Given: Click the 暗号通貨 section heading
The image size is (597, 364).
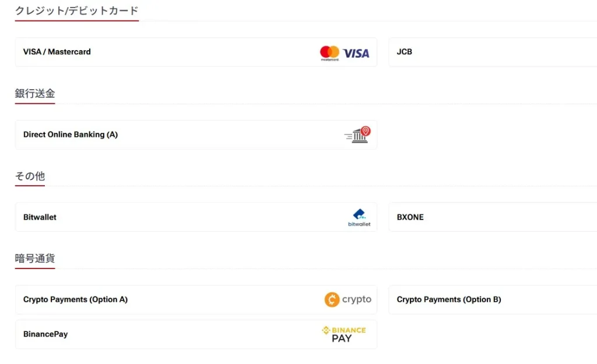Looking at the screenshot, I should (35, 258).
